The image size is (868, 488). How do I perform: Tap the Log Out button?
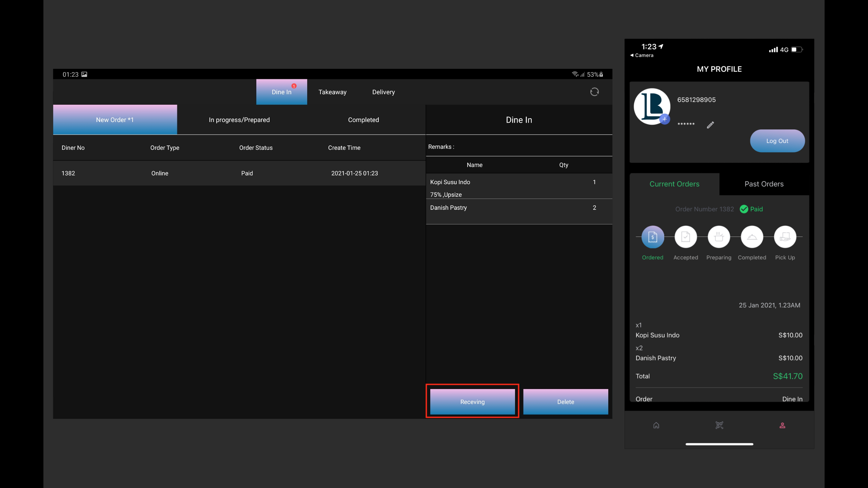[777, 141]
